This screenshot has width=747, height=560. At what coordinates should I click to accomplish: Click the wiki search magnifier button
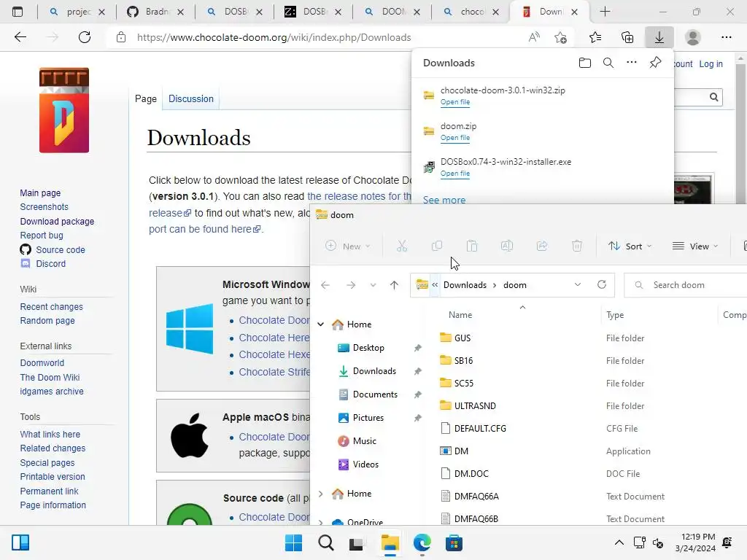click(x=713, y=97)
